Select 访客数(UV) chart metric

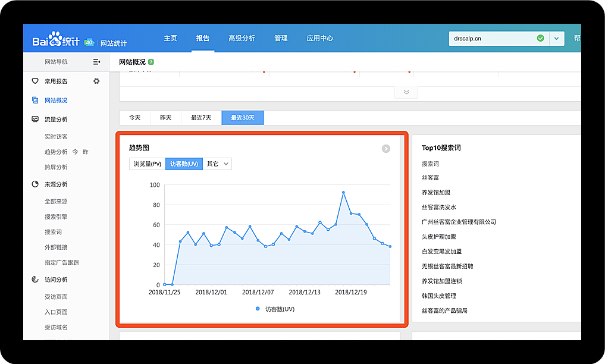tap(184, 164)
